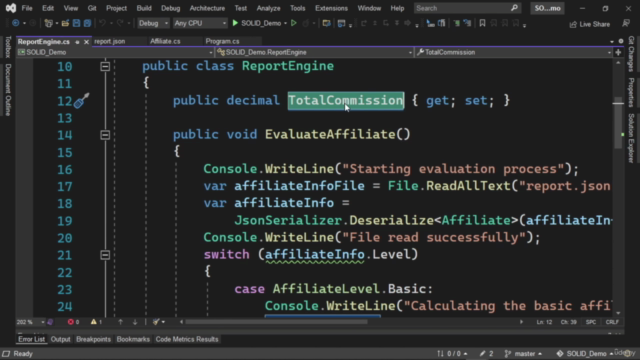Open the Document Outline side panel
640x360 pixels.
[x=8, y=90]
